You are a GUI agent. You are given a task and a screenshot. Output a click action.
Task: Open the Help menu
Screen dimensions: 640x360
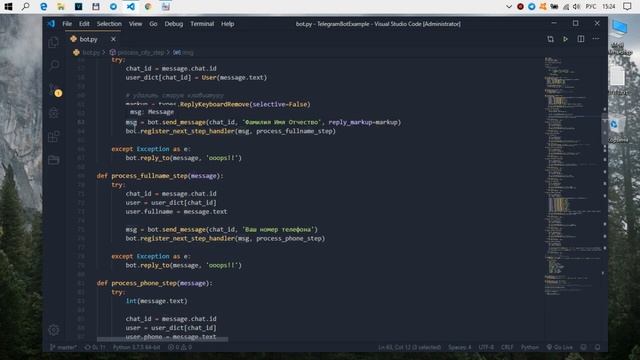[228, 24]
